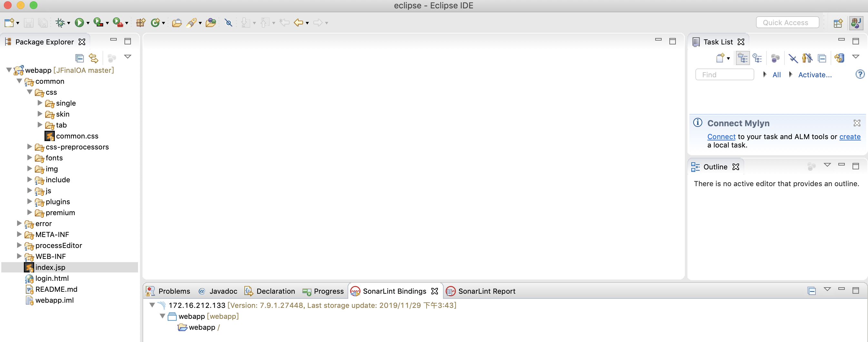
Task: Open the Package Explorer view menu
Action: (x=128, y=57)
